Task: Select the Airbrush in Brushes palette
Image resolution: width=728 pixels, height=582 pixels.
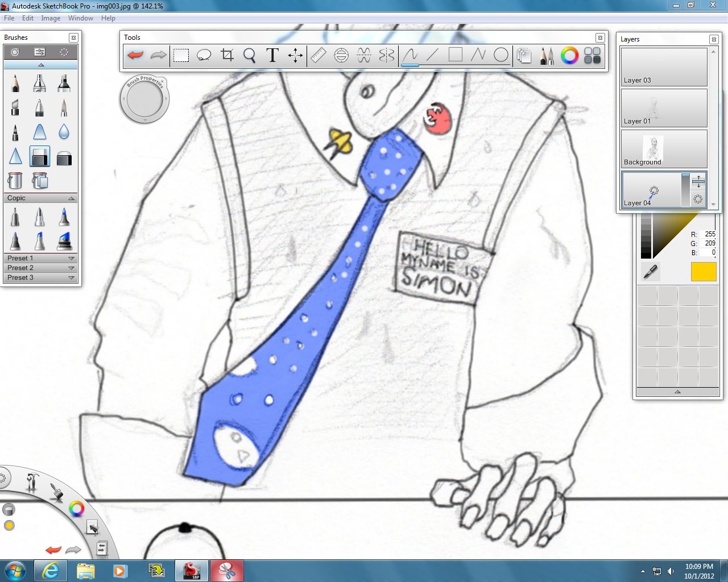Action: (x=39, y=83)
